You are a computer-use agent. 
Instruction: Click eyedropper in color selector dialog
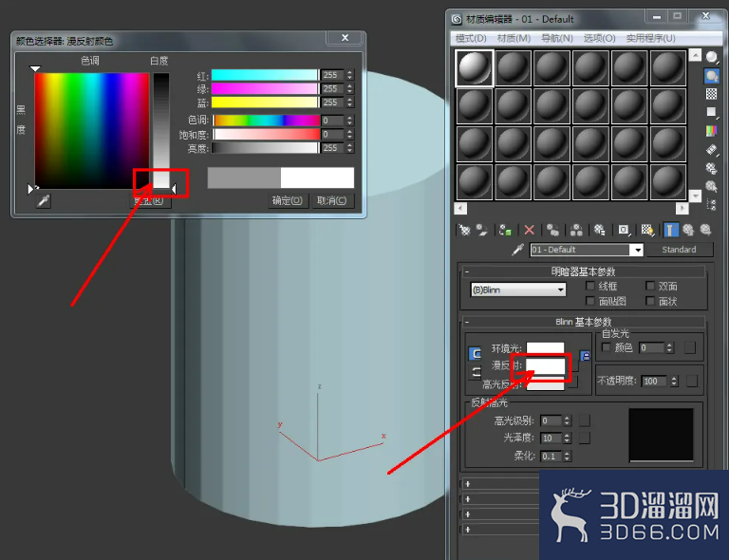click(44, 201)
